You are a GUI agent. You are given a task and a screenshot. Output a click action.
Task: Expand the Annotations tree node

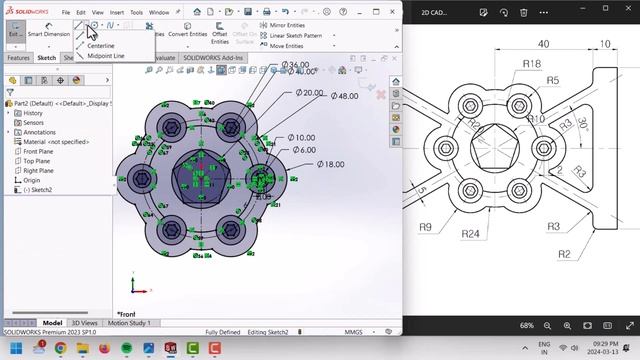(x=8, y=132)
